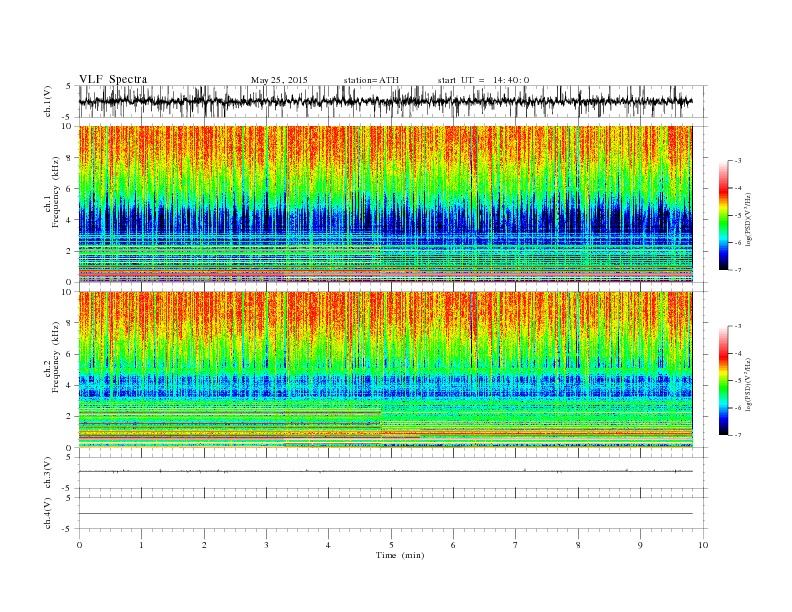
Task: Click the time axis tick label "8"
Action: 578,545
